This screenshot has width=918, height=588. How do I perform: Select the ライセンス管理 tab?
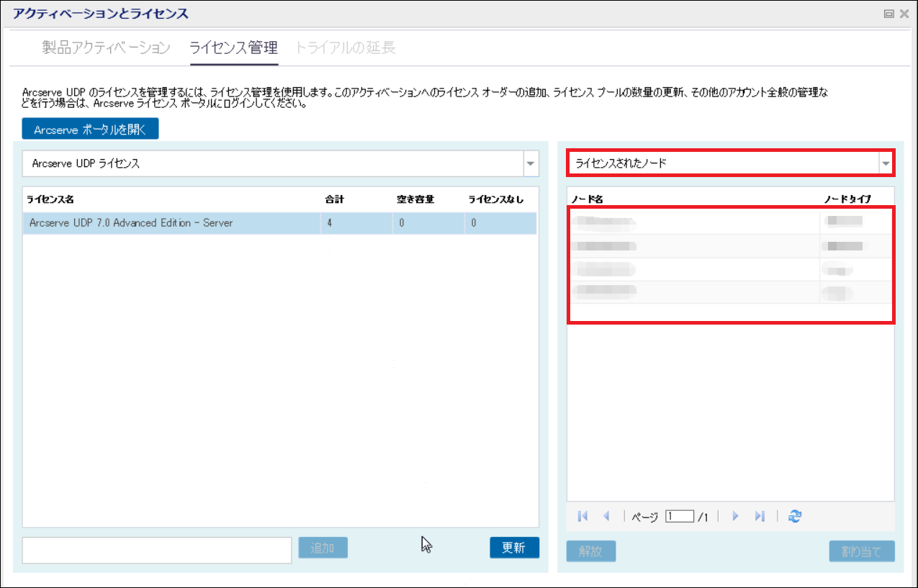point(233,48)
